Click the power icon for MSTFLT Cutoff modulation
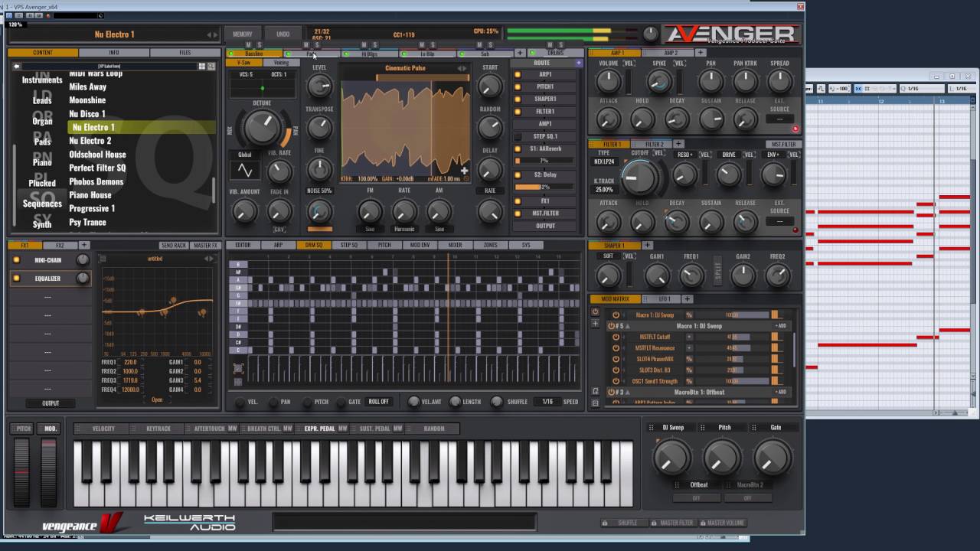This screenshot has width=980, height=551. (x=616, y=337)
